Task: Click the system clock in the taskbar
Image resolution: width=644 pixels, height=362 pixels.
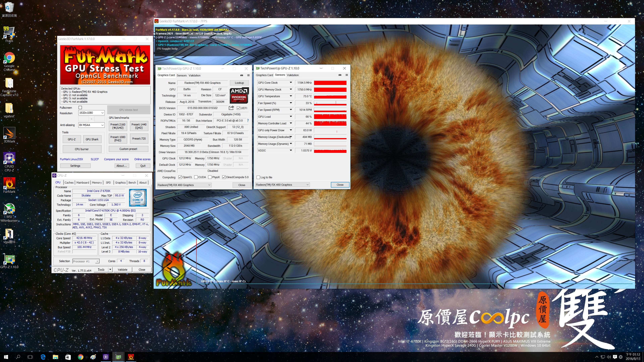Action: coord(633,357)
